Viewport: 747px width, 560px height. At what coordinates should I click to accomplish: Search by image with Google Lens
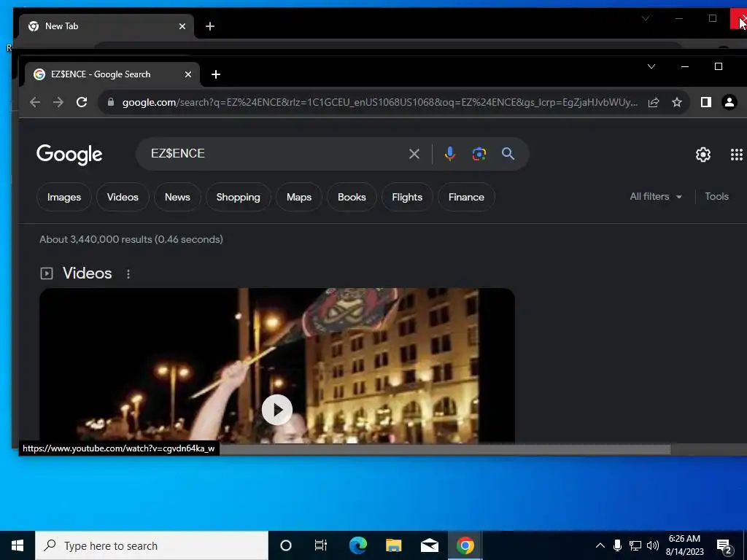[479, 154]
